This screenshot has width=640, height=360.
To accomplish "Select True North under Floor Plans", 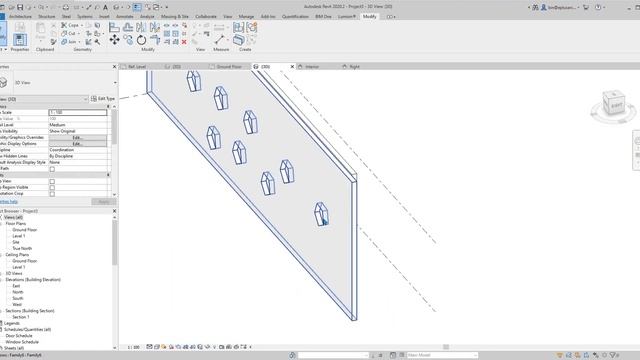I will 22,248.
